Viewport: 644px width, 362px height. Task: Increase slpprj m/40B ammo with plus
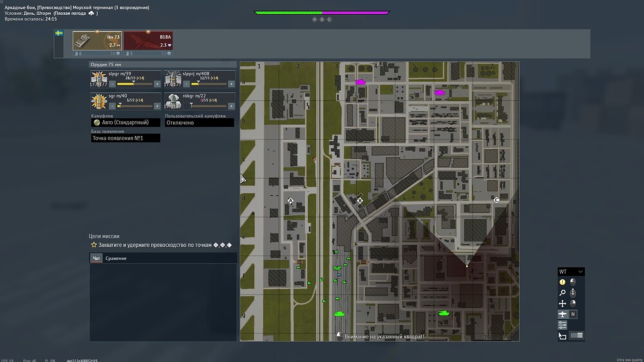(x=231, y=84)
